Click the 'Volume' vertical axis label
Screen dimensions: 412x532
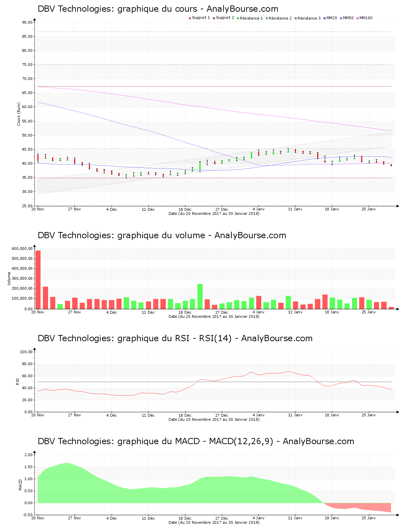tap(9, 279)
